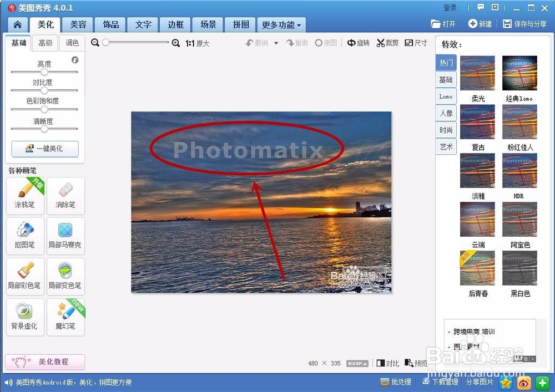The height and width of the screenshot is (392, 555).
Task: Open the 调色 color subtab
Action: (x=72, y=43)
